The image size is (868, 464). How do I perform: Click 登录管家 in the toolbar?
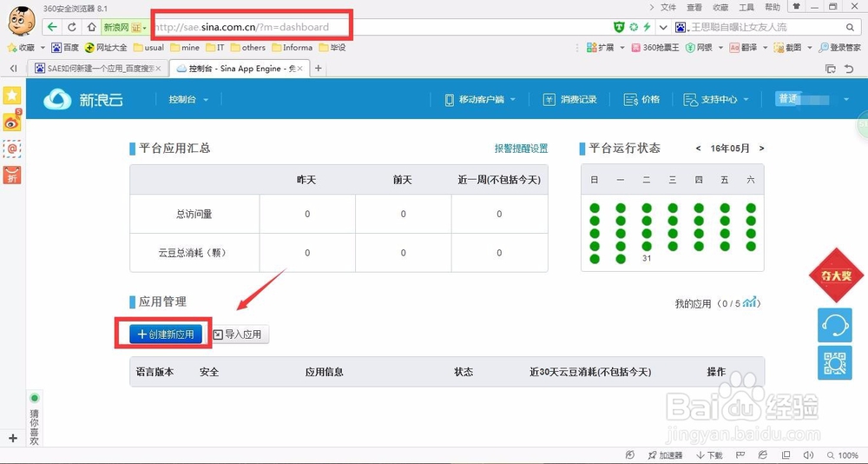[x=839, y=48]
